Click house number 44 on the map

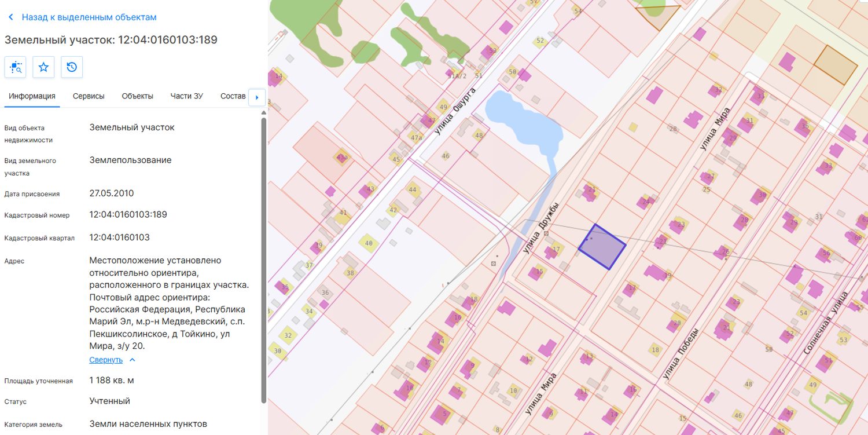click(x=413, y=190)
